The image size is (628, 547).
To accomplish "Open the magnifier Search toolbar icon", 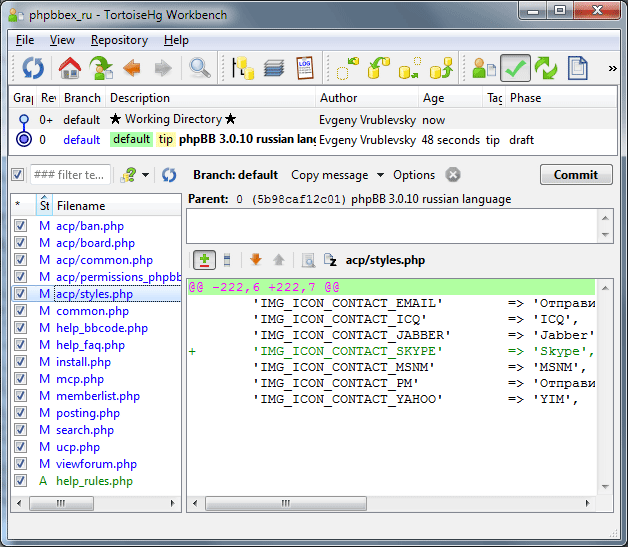I will point(199,68).
